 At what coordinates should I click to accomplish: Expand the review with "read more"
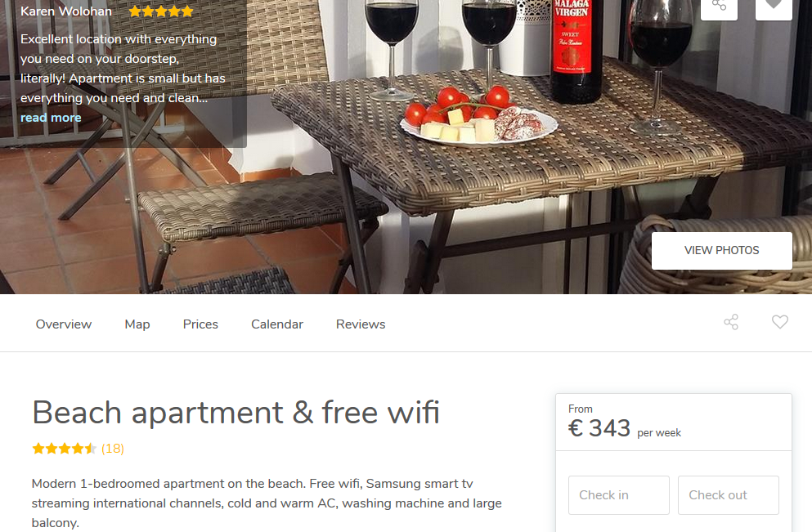pyautogui.click(x=51, y=118)
